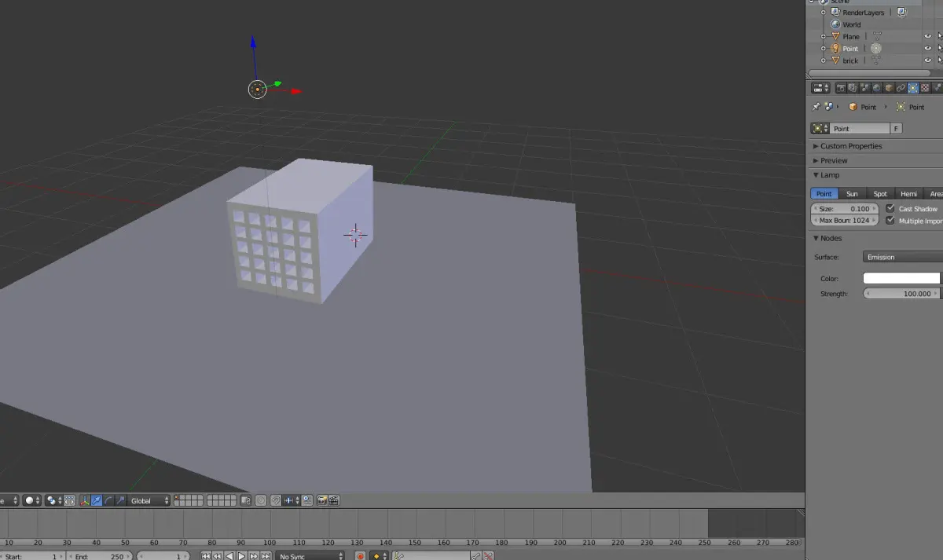943x560 pixels.
Task: Open the Object properties tab (cube icon)
Action: [x=889, y=88]
